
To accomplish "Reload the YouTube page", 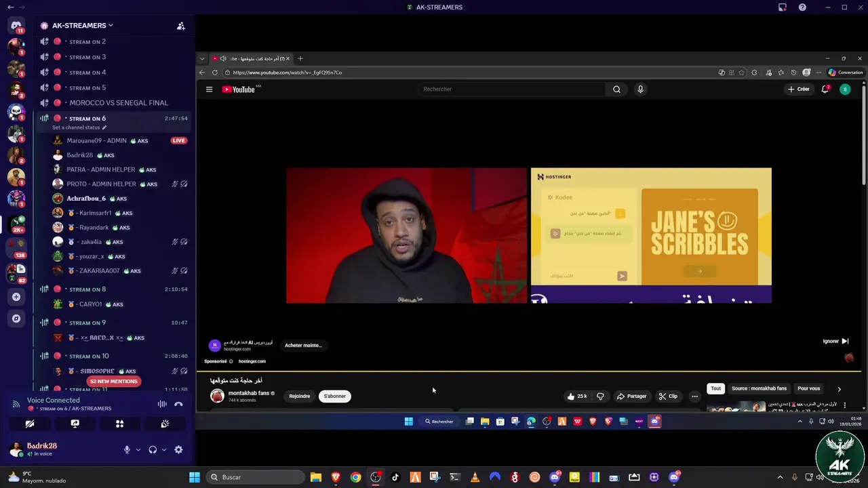I will (x=215, y=73).
